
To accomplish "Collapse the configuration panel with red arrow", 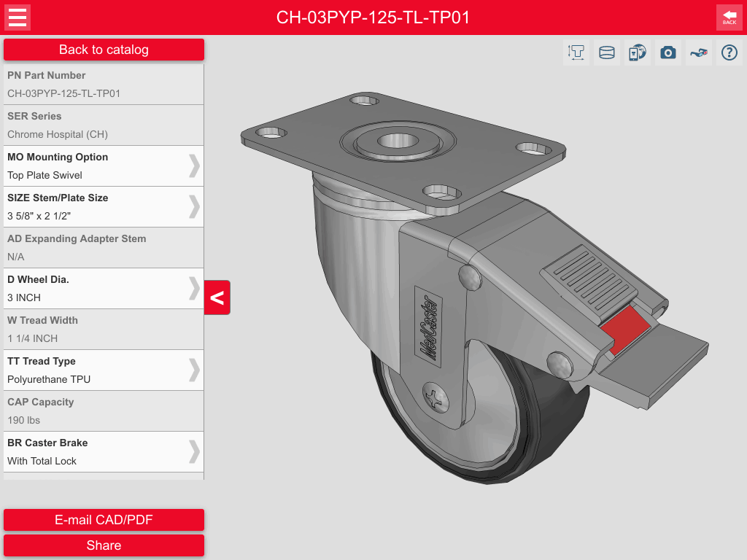I will point(217,297).
